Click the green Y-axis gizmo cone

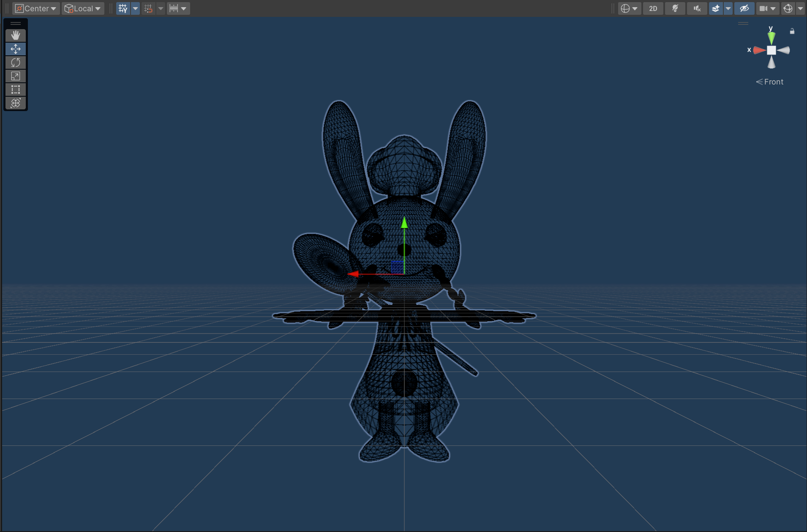click(x=772, y=38)
